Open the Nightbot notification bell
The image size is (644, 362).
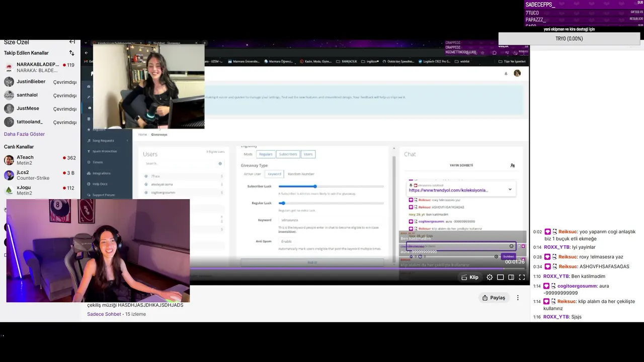point(506,73)
